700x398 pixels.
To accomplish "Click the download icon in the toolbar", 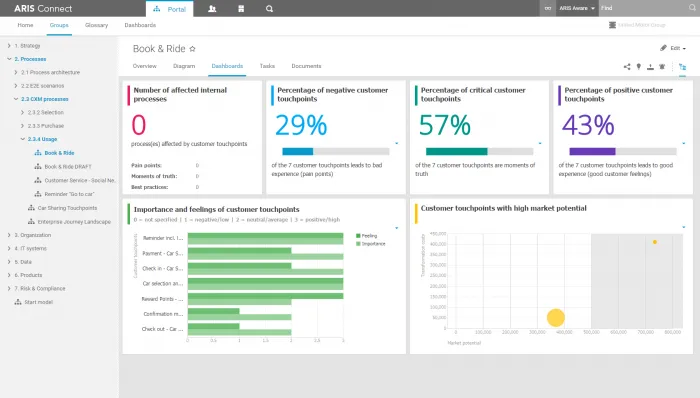I will (x=650, y=67).
